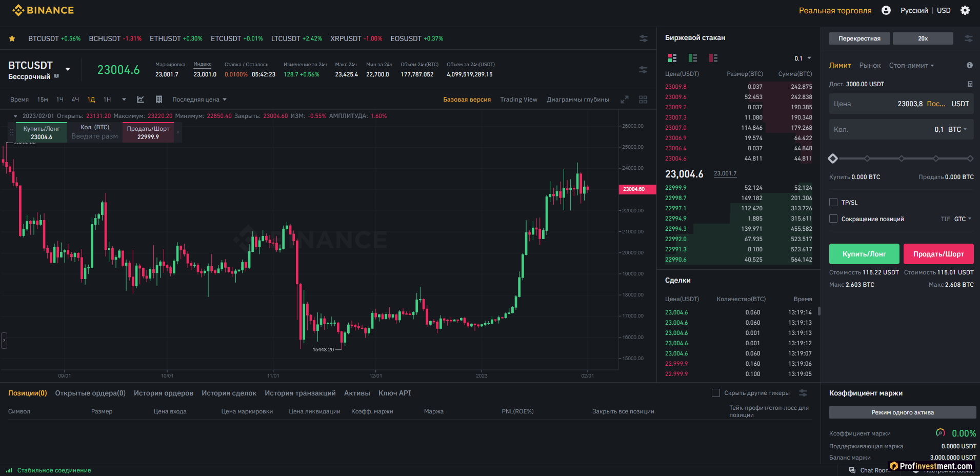Click order type info icon
The image size is (980, 476).
click(x=970, y=65)
